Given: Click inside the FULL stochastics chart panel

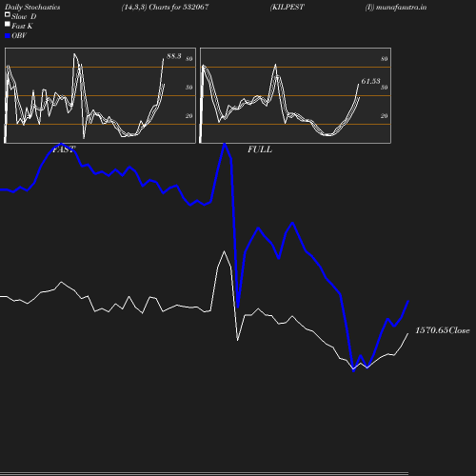Looking at the screenshot, I should coord(295,95).
